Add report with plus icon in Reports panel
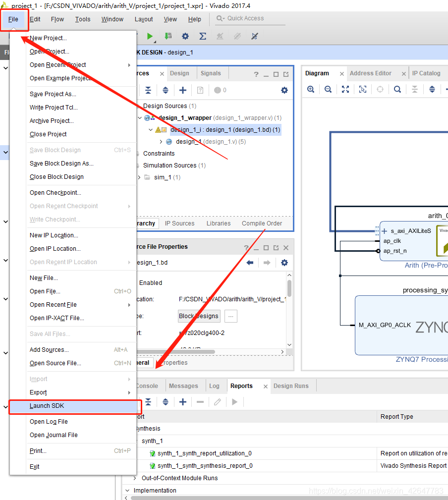448x500 pixels. [183, 402]
